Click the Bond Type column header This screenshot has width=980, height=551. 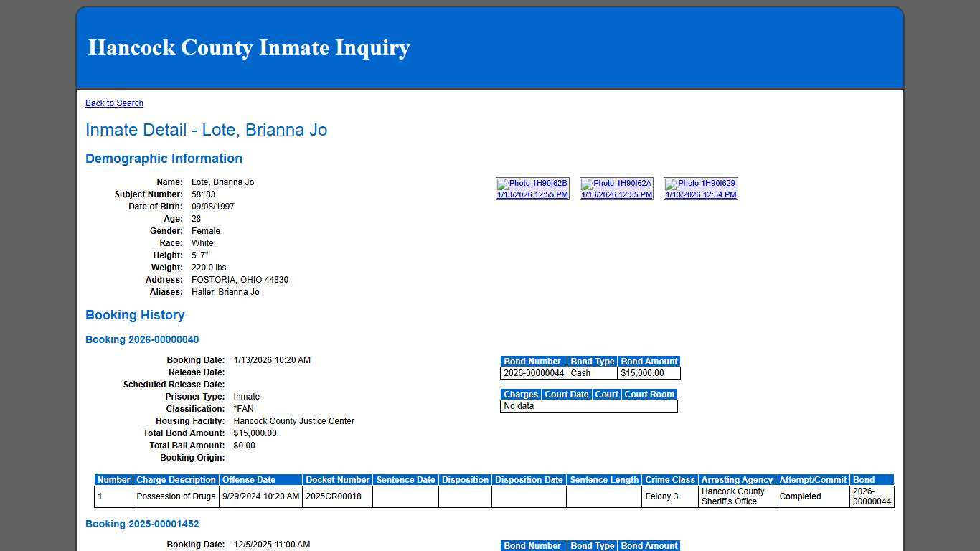click(x=592, y=362)
